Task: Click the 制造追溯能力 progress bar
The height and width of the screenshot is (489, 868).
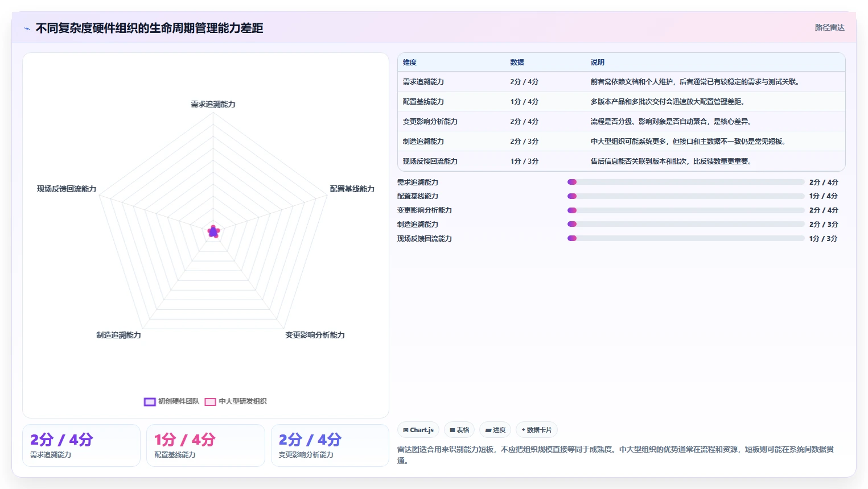Action: point(686,224)
